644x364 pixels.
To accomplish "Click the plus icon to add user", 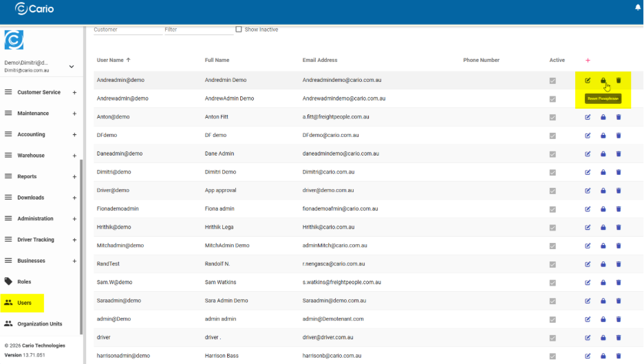I will click(x=588, y=61).
